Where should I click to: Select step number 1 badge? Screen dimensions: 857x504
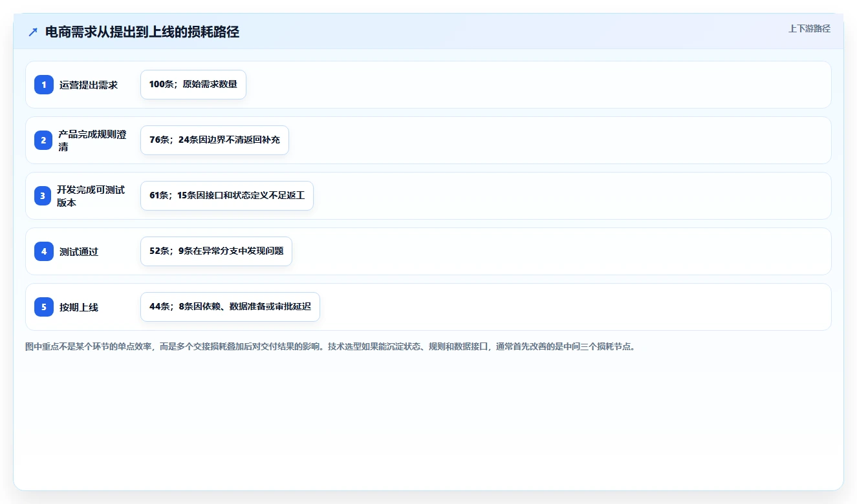44,85
